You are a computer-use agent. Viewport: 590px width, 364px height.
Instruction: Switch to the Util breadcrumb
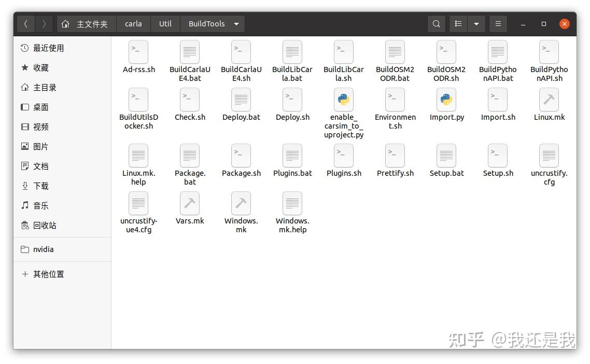pyautogui.click(x=165, y=23)
